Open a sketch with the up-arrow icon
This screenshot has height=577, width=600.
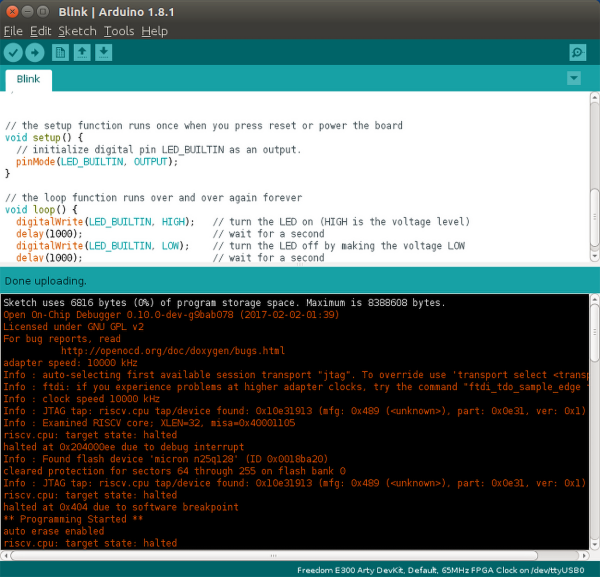pyautogui.click(x=83, y=52)
